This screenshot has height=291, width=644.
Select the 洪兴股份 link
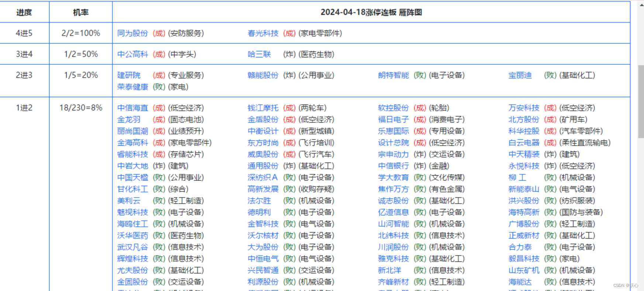[x=524, y=201]
